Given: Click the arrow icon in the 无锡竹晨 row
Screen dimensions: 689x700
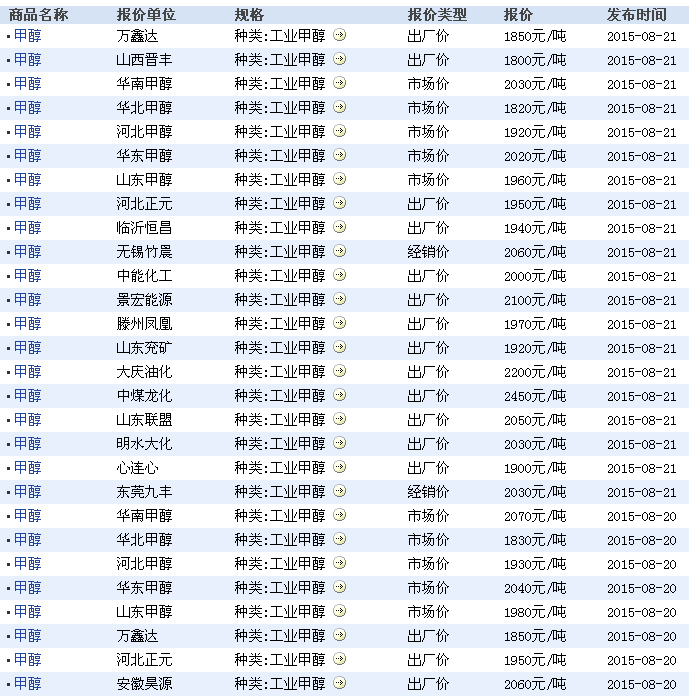Looking at the screenshot, I should pos(339,251).
